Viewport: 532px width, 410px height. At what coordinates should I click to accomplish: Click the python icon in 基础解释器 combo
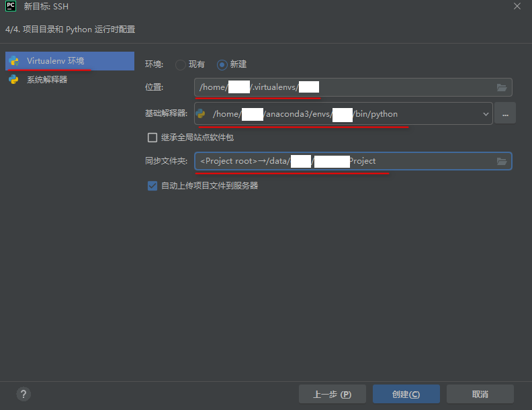click(x=201, y=113)
